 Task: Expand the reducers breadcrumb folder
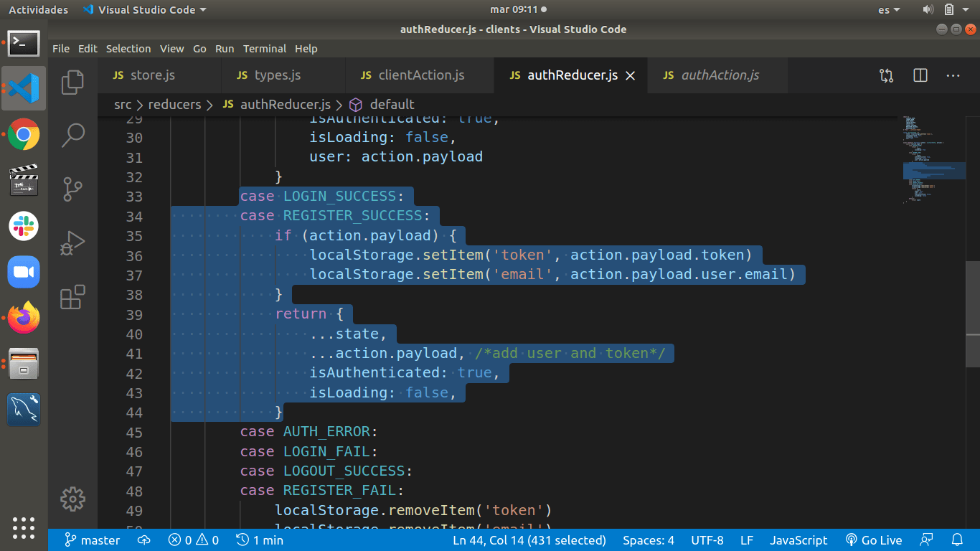point(174,105)
